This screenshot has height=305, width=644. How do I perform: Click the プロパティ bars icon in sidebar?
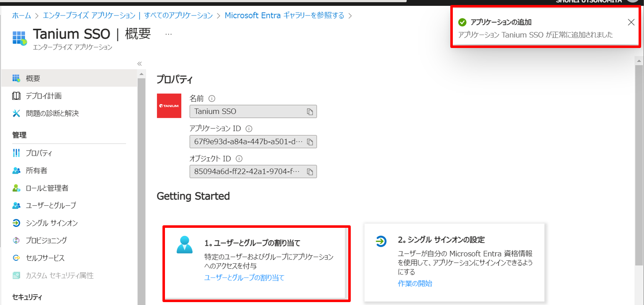click(16, 153)
